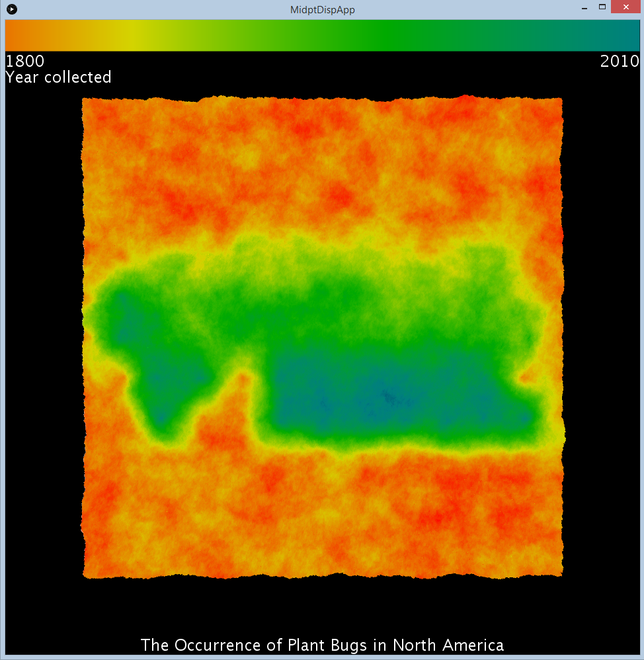The width and height of the screenshot is (644, 660).
Task: Click the small orange inlet on heatmap's right edge
Action: pyautogui.click(x=529, y=378)
